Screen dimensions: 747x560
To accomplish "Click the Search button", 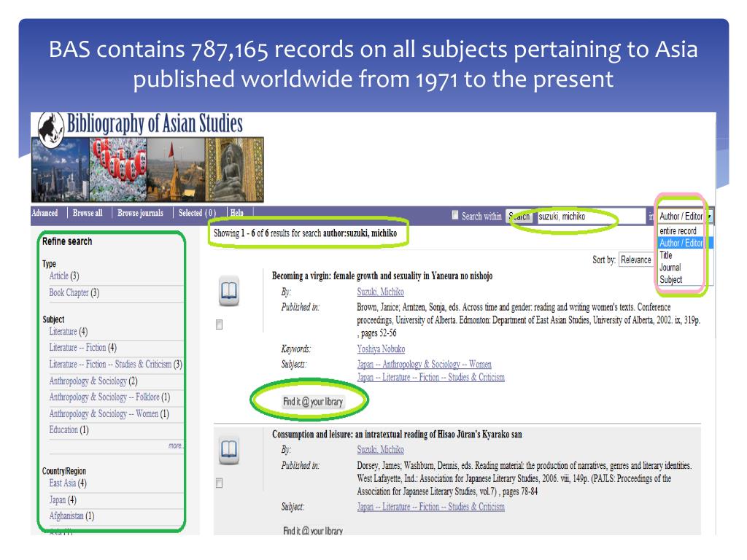I will point(519,216).
